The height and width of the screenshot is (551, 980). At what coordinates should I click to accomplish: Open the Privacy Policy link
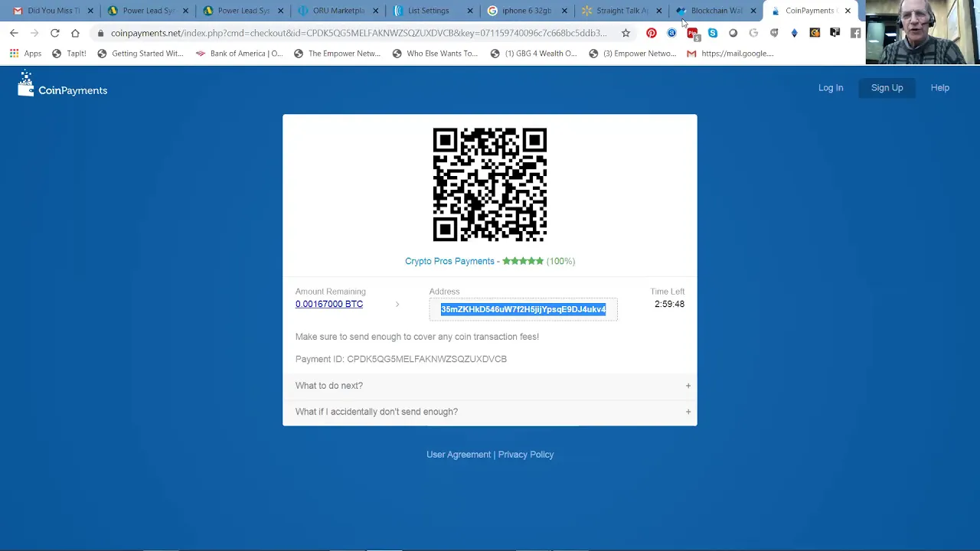coord(526,455)
